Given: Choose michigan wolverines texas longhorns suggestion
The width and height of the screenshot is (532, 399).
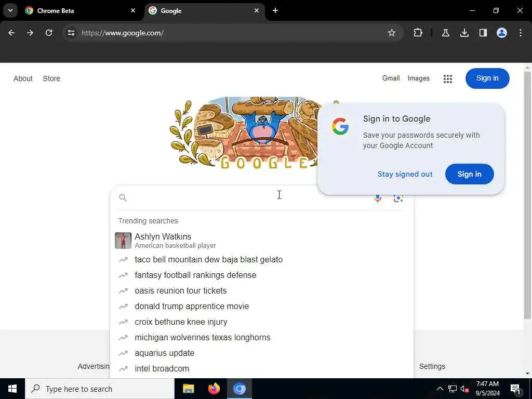Looking at the screenshot, I should tap(262, 338).
